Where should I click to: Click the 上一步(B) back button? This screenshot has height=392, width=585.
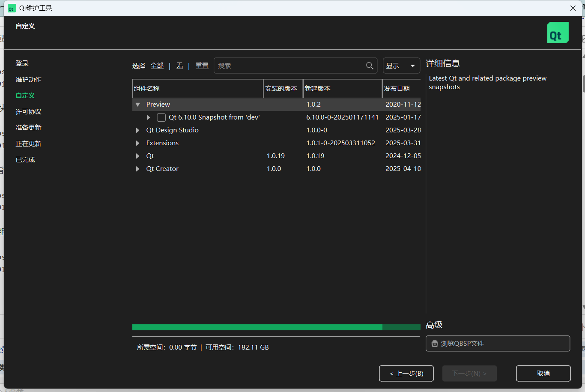click(x=406, y=374)
